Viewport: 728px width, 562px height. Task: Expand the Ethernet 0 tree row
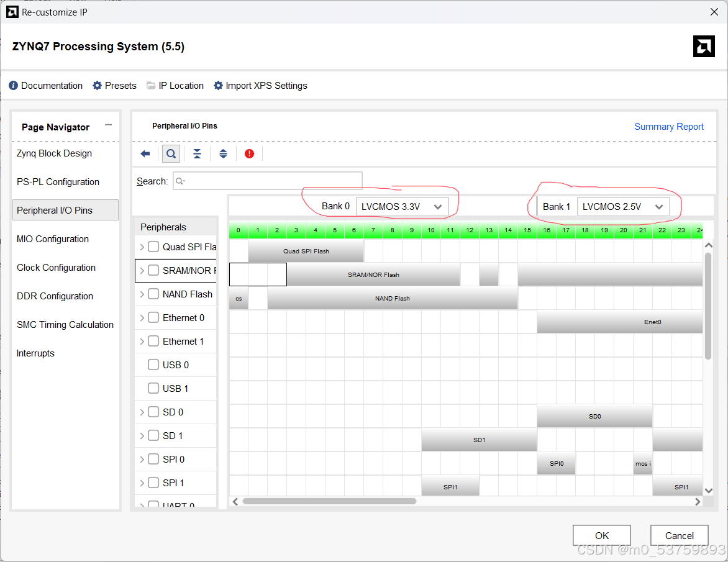click(x=142, y=318)
